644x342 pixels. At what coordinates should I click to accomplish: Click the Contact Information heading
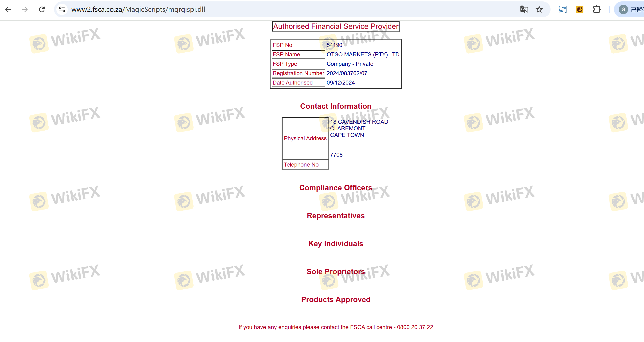[x=335, y=106]
